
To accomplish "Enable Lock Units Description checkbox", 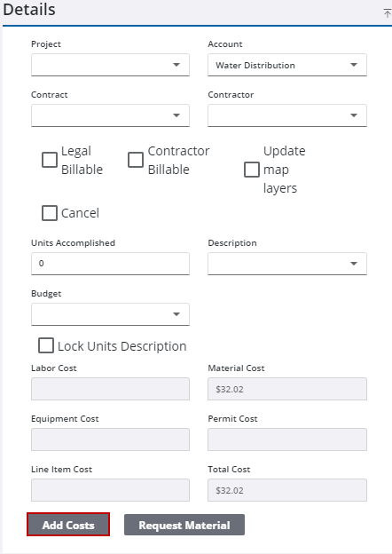I will point(46,345).
